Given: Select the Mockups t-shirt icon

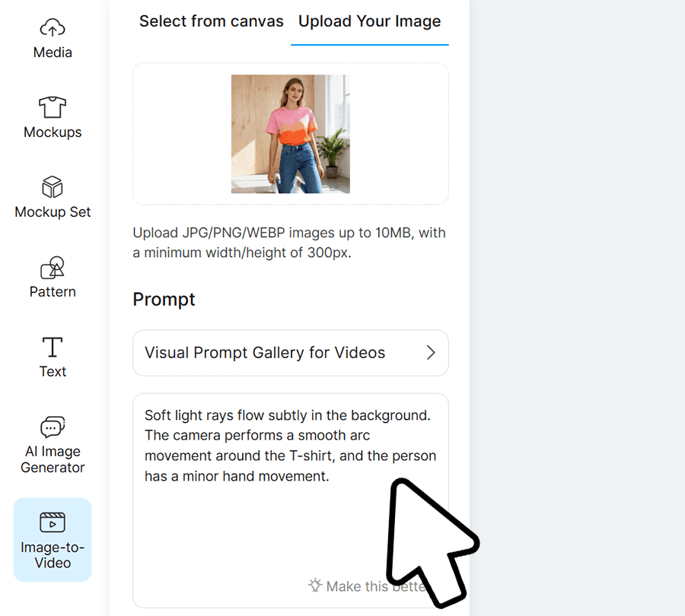Looking at the screenshot, I should click(x=53, y=107).
